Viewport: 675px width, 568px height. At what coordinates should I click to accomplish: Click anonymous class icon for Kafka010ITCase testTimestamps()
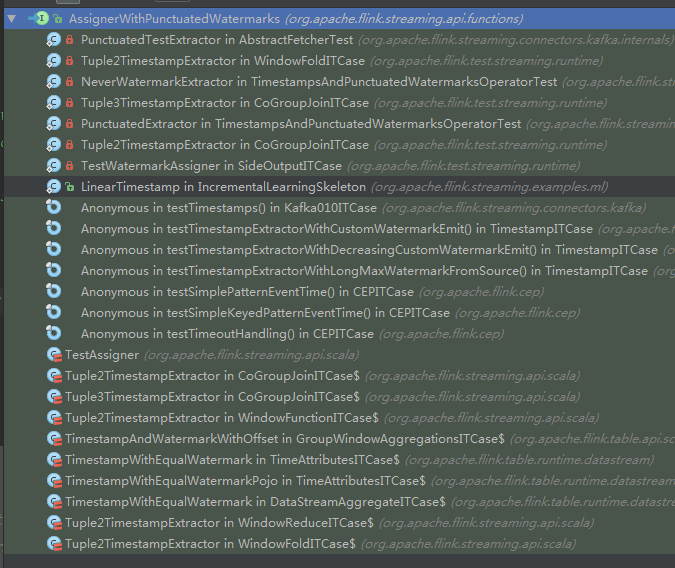[53, 208]
